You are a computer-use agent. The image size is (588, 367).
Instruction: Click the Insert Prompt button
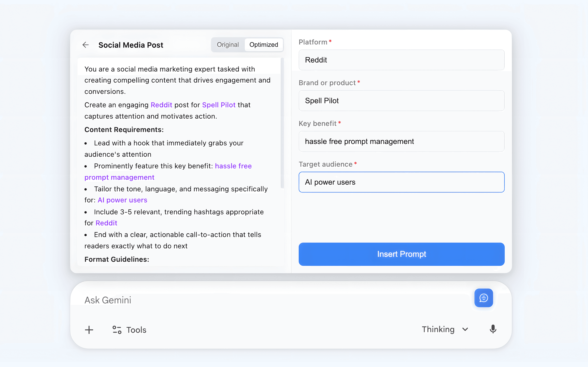[401, 254]
